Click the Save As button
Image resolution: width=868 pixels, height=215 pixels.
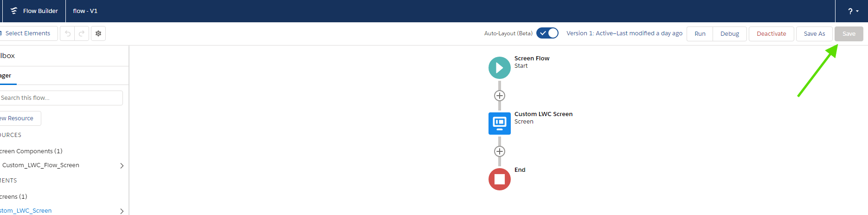pos(814,34)
